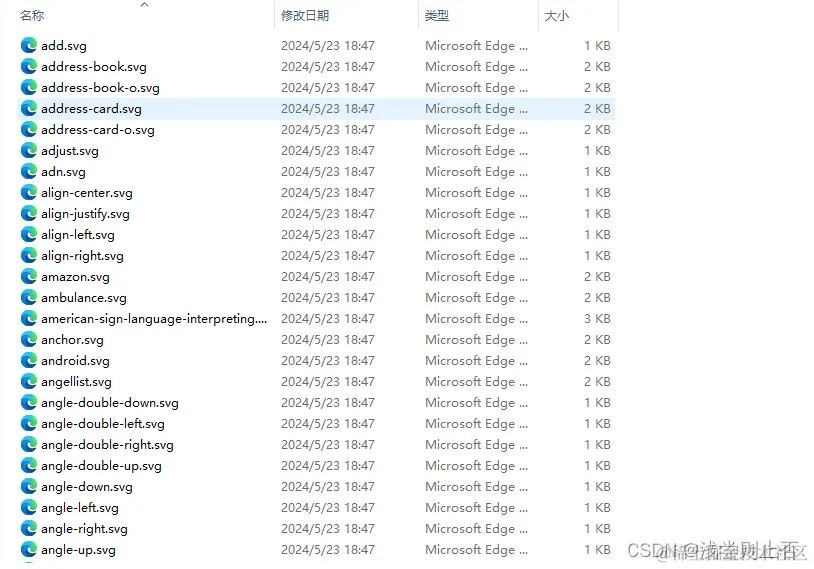Click the 3 KB size of american-sign-language file

597,319
